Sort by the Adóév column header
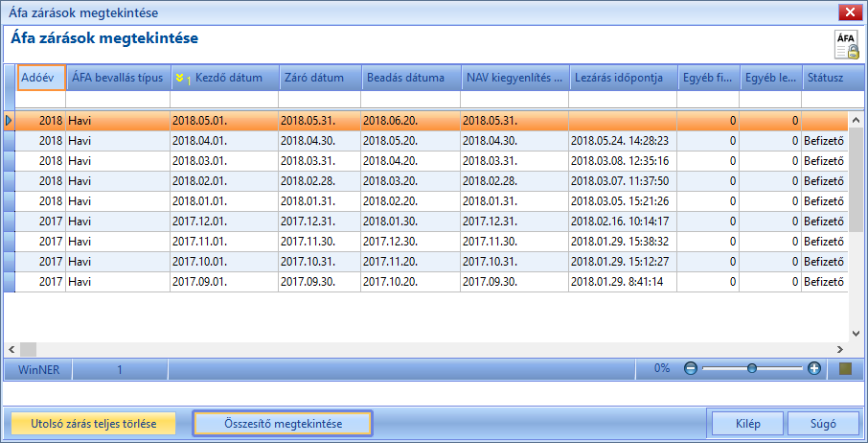Viewport: 868px width, 443px height. click(x=41, y=78)
